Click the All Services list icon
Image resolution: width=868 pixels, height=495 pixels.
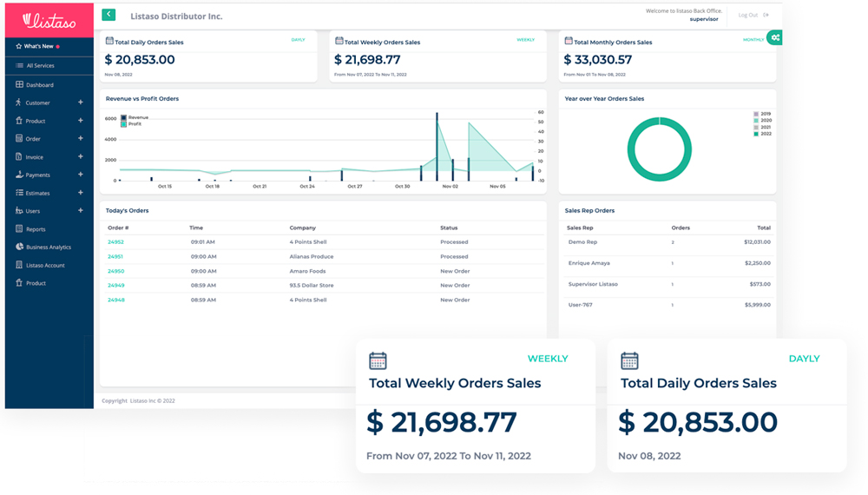(x=19, y=65)
